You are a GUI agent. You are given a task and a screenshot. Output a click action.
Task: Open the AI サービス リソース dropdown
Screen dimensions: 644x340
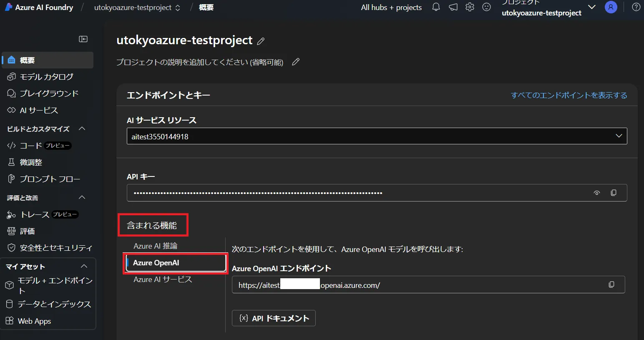376,136
